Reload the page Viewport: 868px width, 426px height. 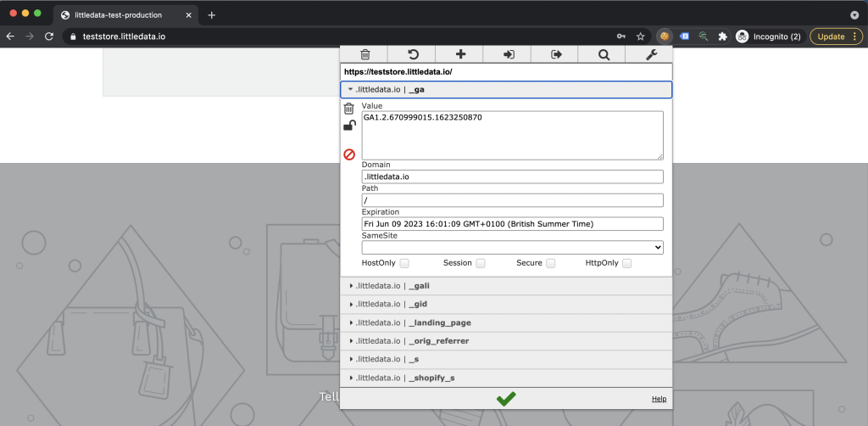coord(48,36)
